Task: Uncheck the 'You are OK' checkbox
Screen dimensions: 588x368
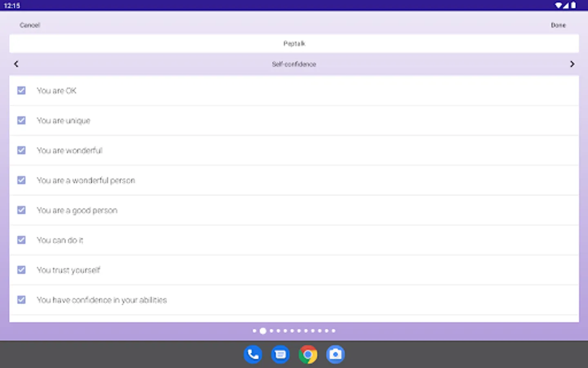Action: coord(21,90)
